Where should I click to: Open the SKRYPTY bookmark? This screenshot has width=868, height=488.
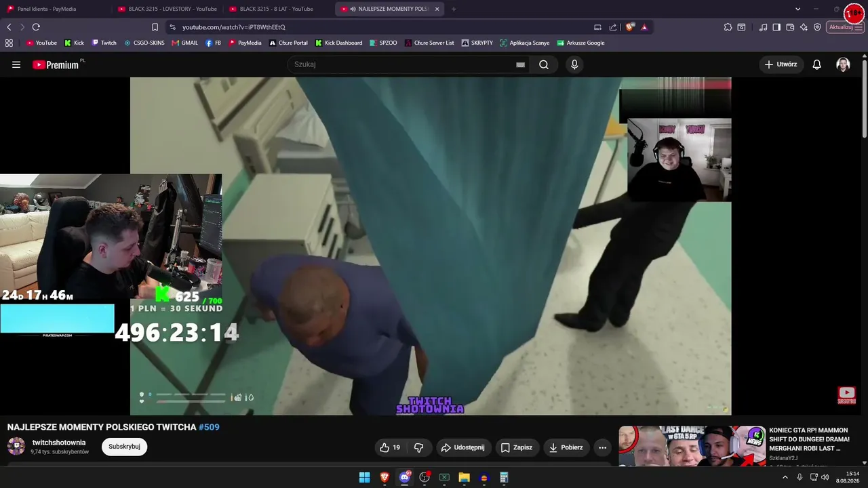[x=477, y=43]
